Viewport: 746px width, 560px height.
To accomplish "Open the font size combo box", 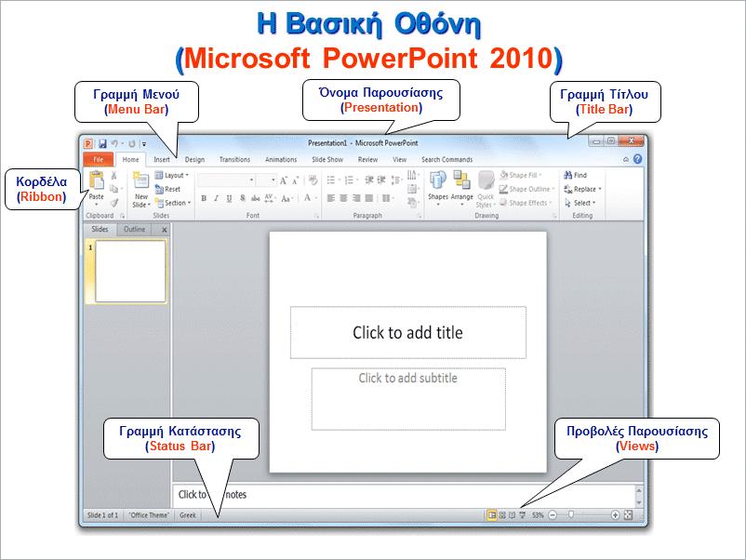I will click(266, 180).
